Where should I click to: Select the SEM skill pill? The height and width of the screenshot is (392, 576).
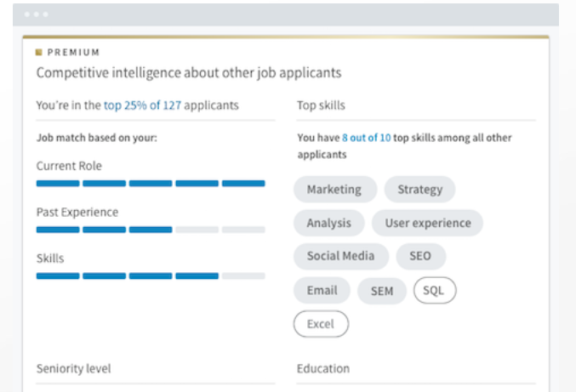(382, 291)
